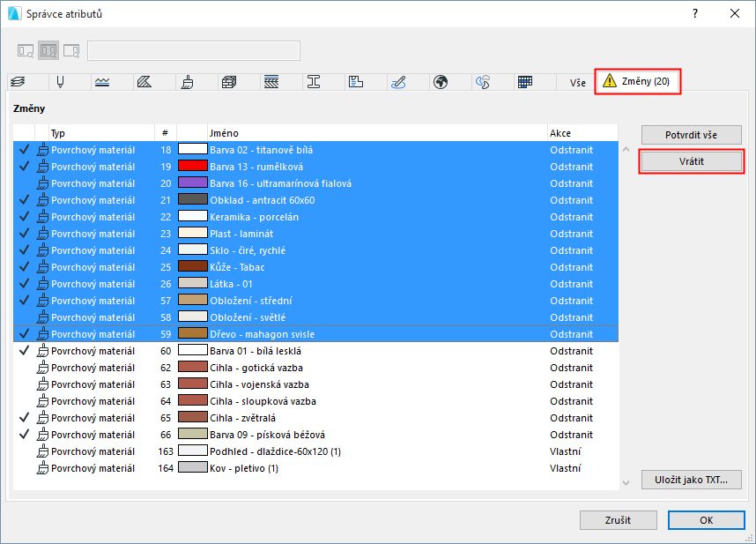
Task: Click checkmark on row 66 Barva 09
Action: (24, 435)
